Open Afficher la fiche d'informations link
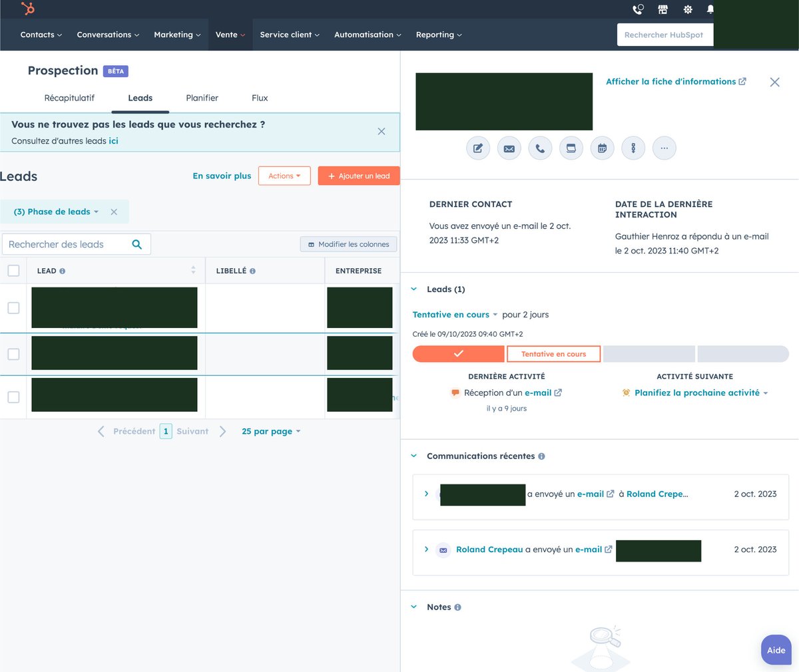This screenshot has height=672, width=799. (x=676, y=82)
